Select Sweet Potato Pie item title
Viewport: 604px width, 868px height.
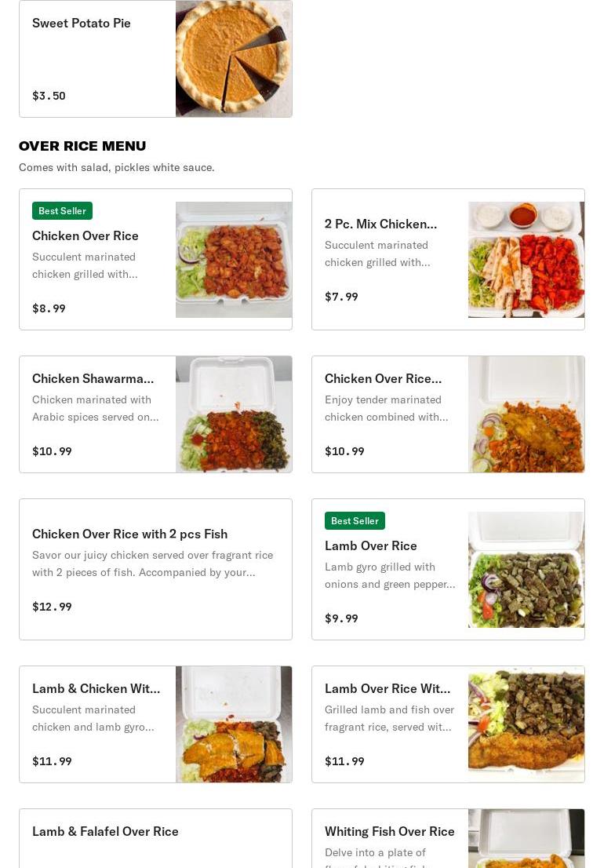tap(82, 24)
